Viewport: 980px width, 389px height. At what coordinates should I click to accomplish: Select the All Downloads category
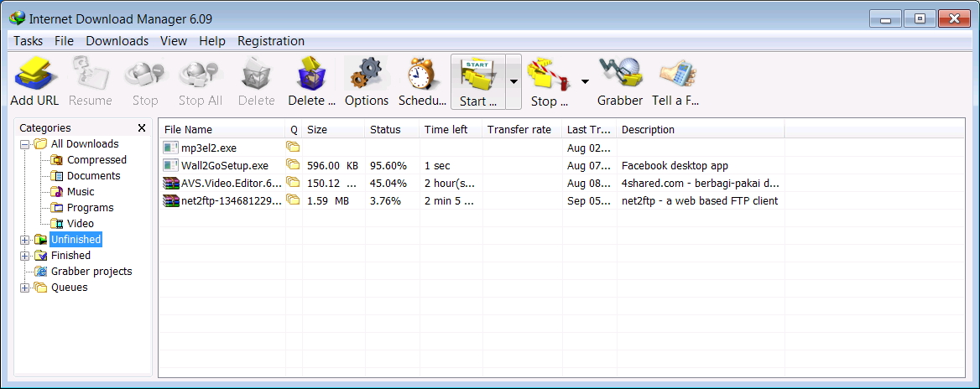click(85, 144)
